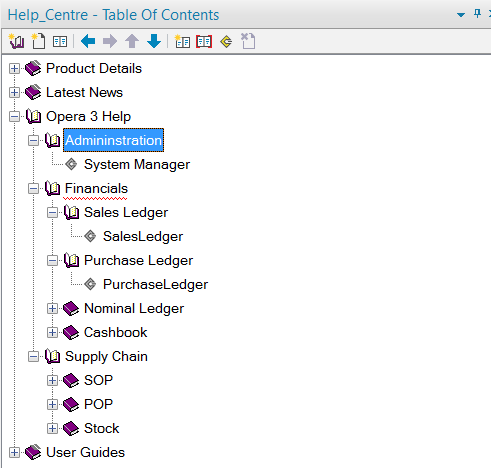Expand the User Guides book
The height and width of the screenshot is (468, 491).
[x=14, y=452]
